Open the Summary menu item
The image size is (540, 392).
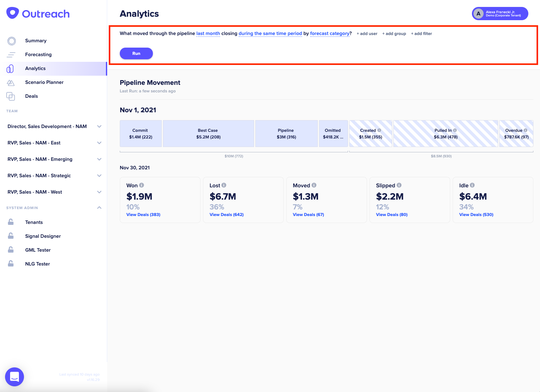click(x=36, y=41)
